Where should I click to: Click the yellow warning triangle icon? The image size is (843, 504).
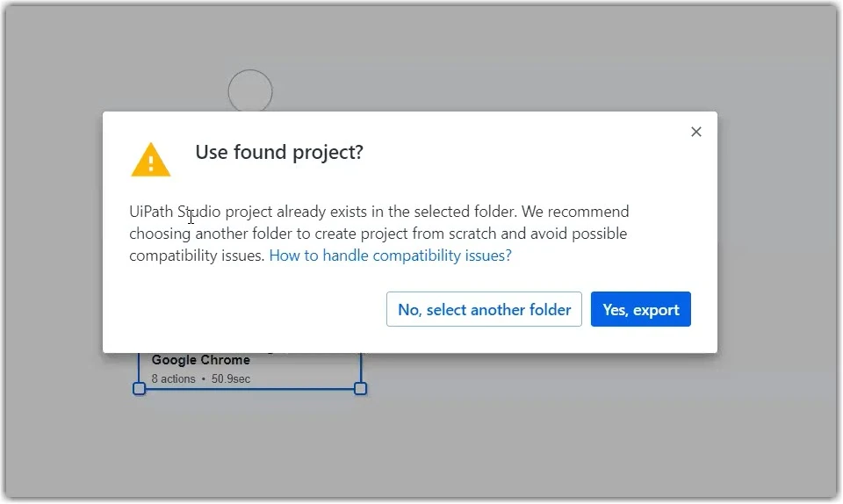pyautogui.click(x=150, y=160)
